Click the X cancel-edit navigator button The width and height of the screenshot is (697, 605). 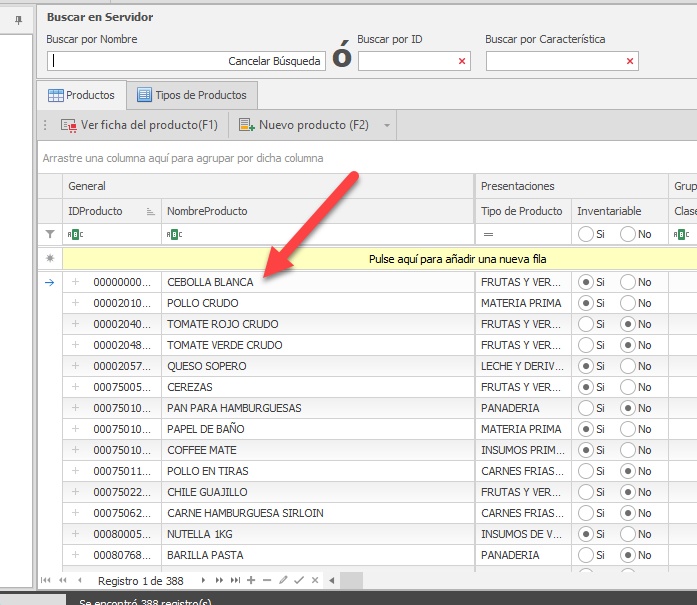(315, 580)
